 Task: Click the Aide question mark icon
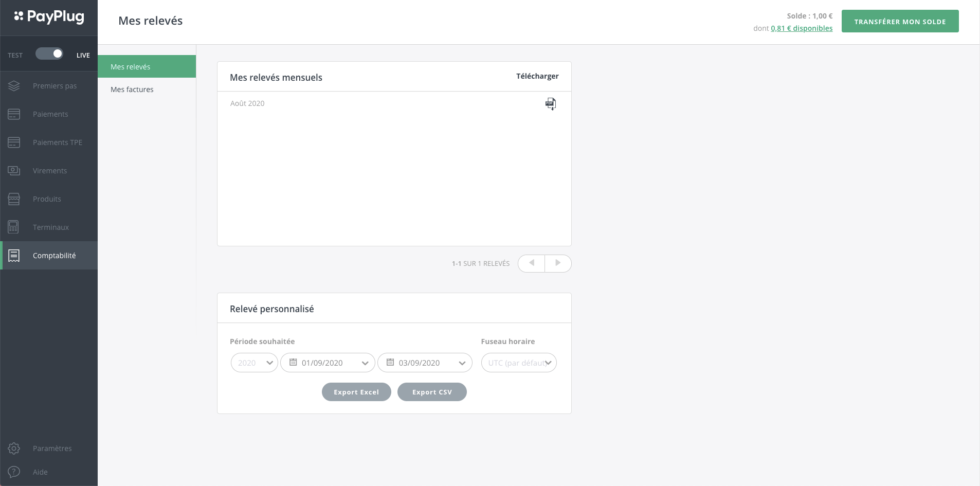pos(14,472)
